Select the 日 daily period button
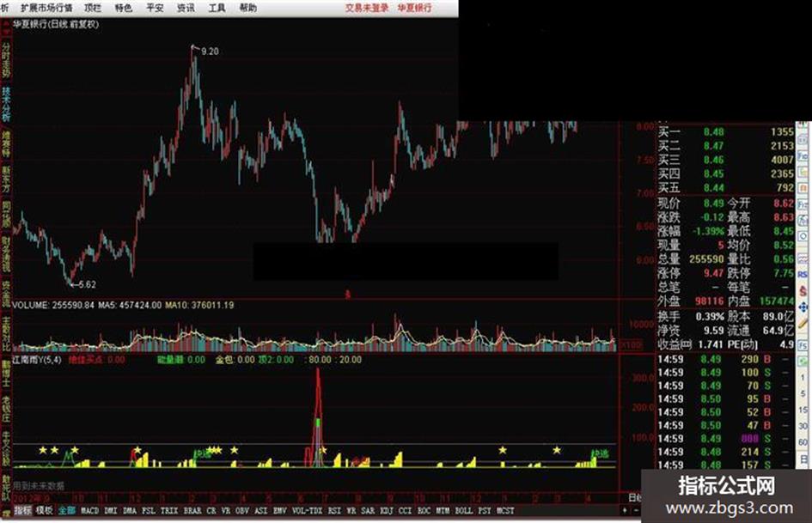The image size is (812, 523). pos(803,459)
